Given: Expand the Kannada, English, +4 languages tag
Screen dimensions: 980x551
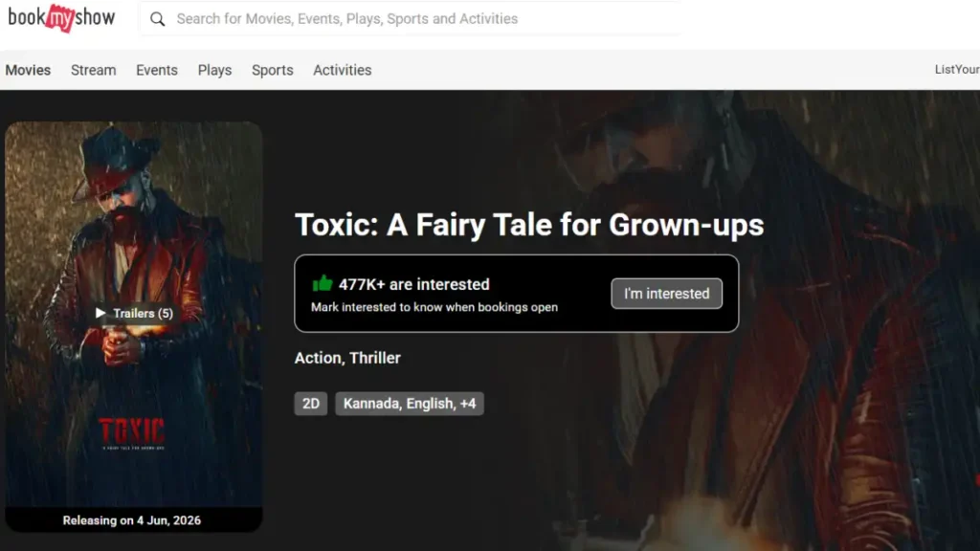Looking at the screenshot, I should (x=410, y=404).
